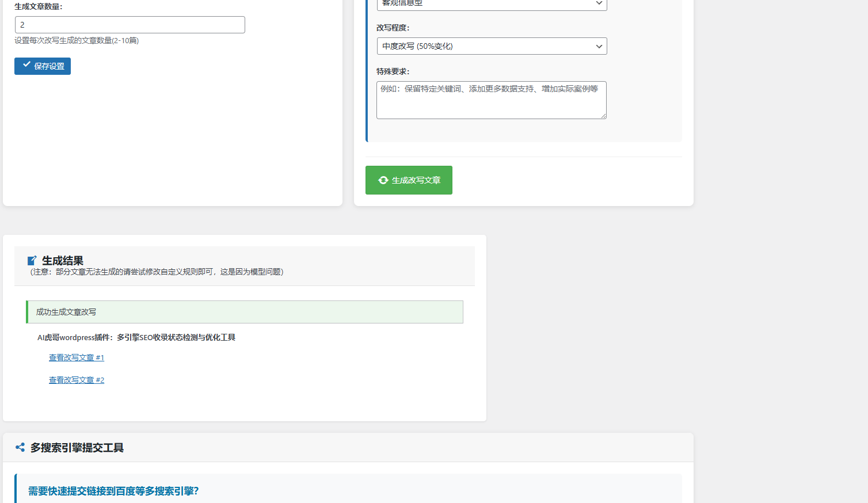868x503 pixels.
Task: Click the 生成文章数量 input showing 2
Action: 130,25
